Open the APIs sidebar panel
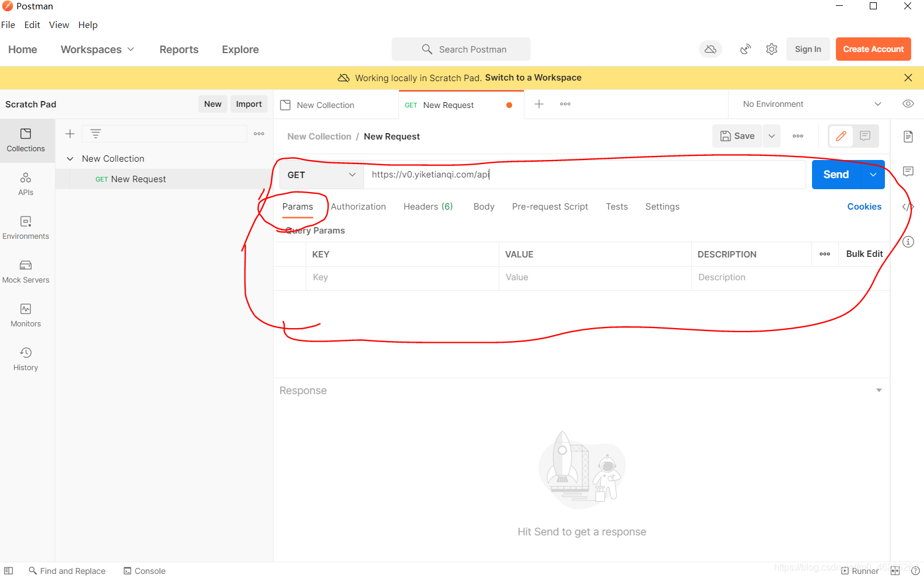924x578 pixels. tap(26, 184)
